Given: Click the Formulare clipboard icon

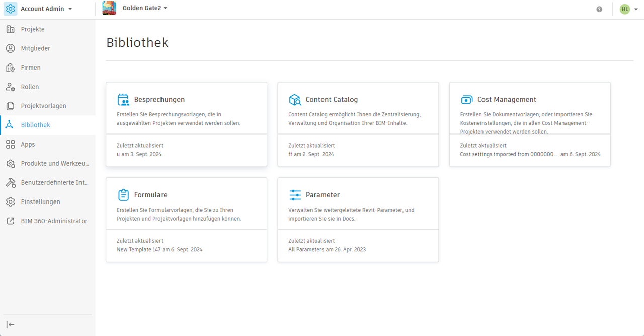Looking at the screenshot, I should [x=123, y=195].
